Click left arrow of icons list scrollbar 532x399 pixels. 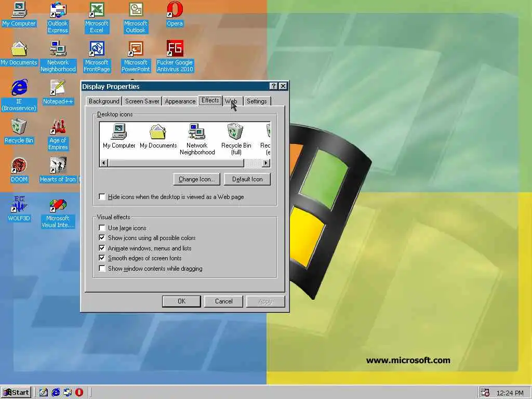[x=104, y=163]
